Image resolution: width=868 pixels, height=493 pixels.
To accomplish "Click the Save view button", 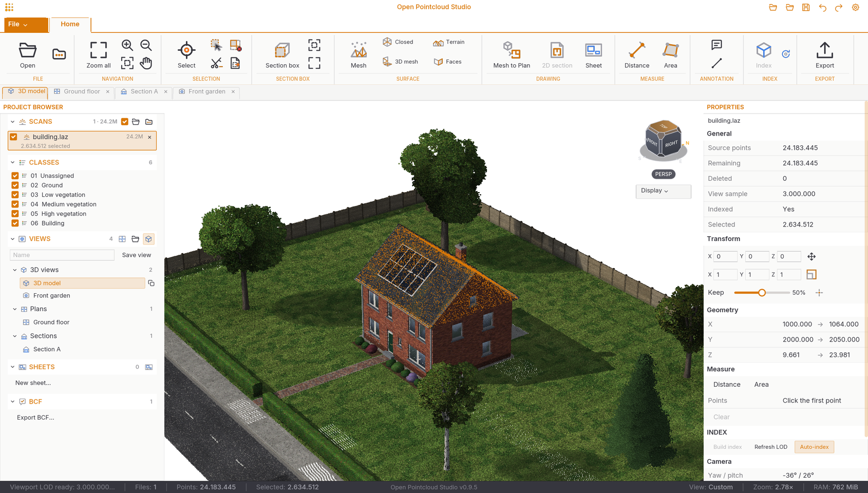I will pos(137,255).
